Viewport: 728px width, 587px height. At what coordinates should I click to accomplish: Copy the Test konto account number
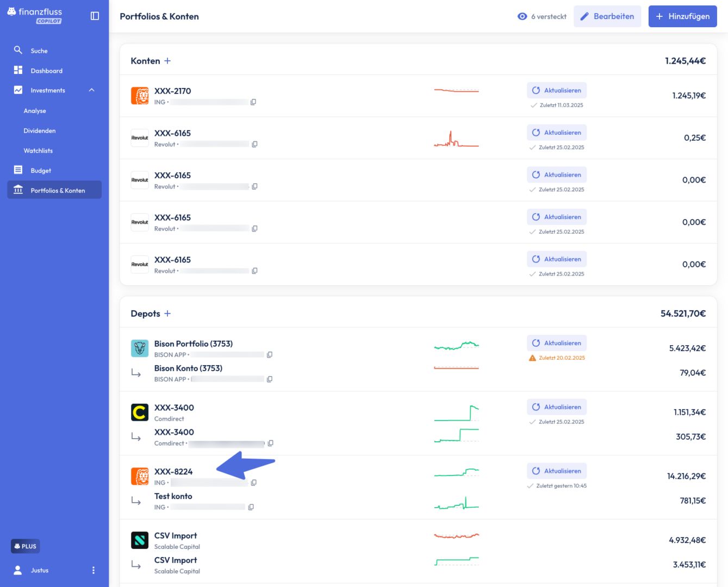click(x=251, y=507)
